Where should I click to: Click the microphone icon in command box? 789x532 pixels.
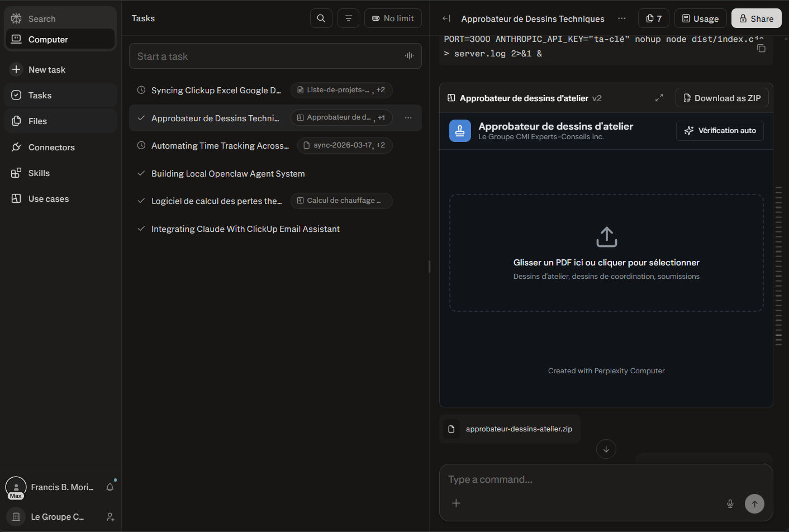730,503
